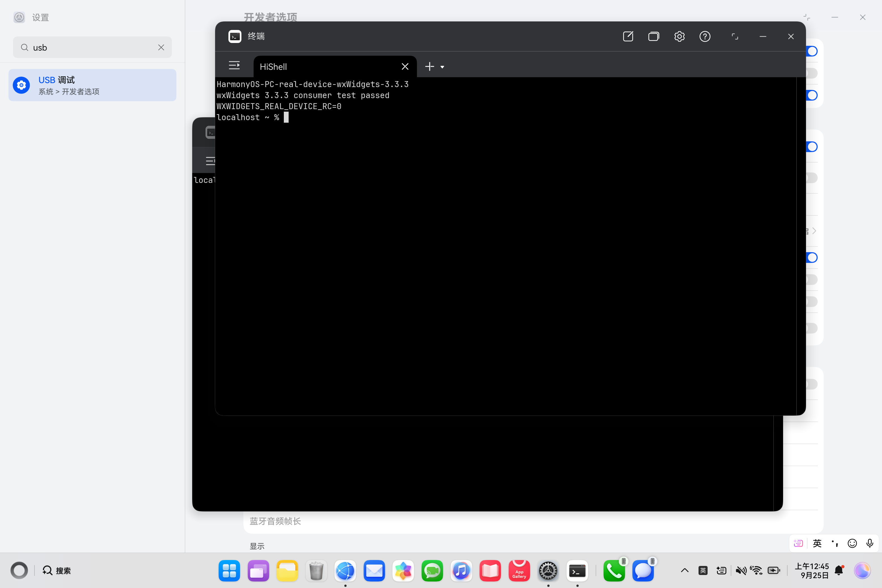Click the "HarmonyOS-PC-real-device-wxWidgets-3.3.3" output line
Viewport: 882px width, 588px height.
tap(313, 84)
